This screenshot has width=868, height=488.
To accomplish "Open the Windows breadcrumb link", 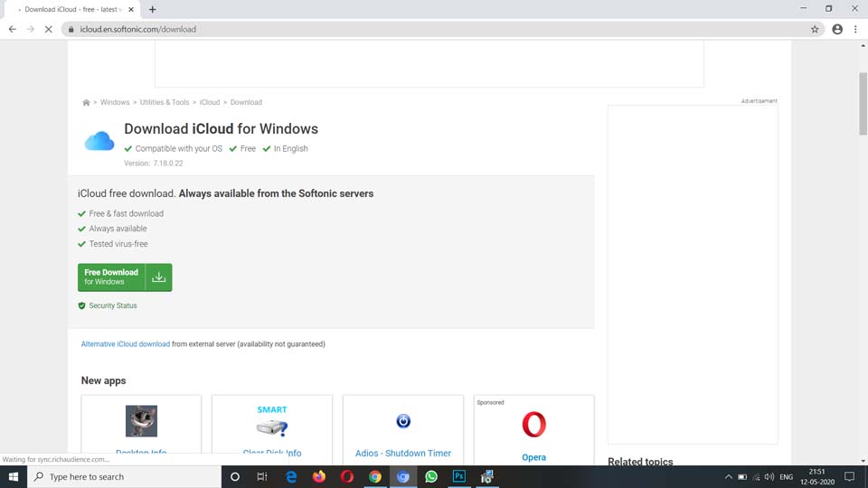I will [x=115, y=102].
